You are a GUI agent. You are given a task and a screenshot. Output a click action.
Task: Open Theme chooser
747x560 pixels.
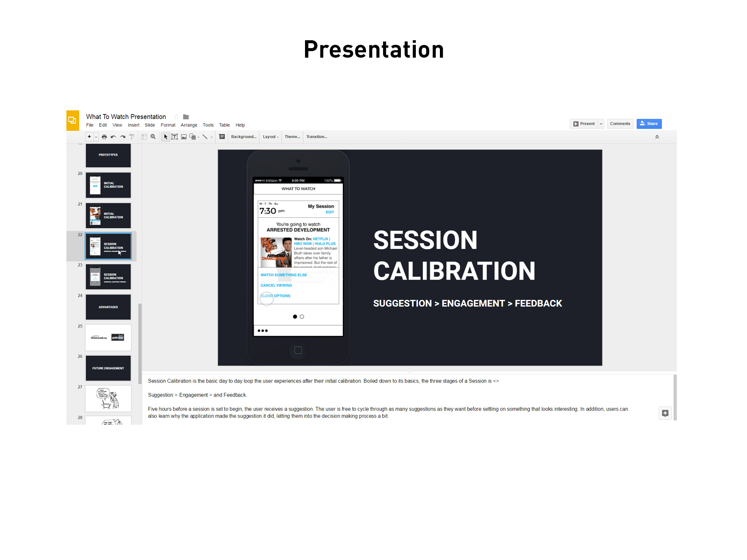292,137
